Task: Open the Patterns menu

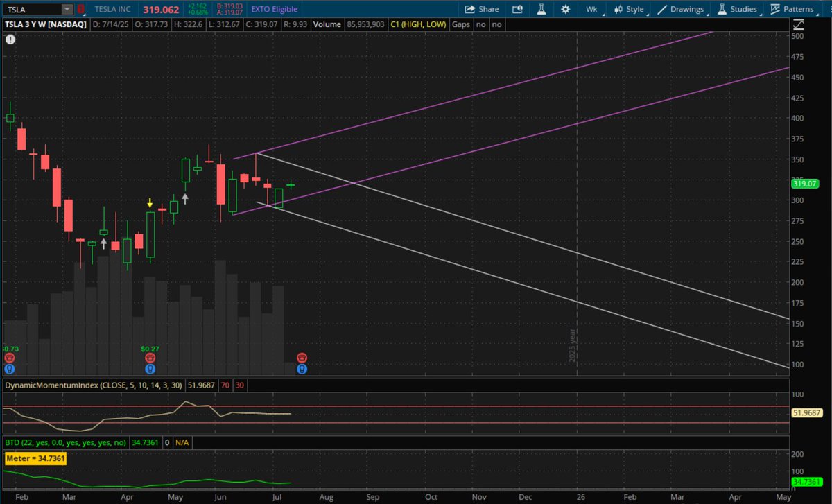Action: (792, 10)
